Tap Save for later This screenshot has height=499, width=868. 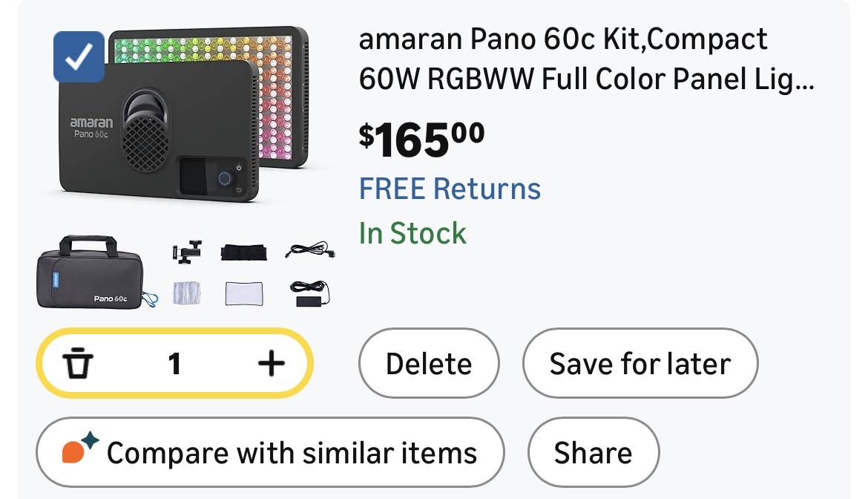click(640, 364)
